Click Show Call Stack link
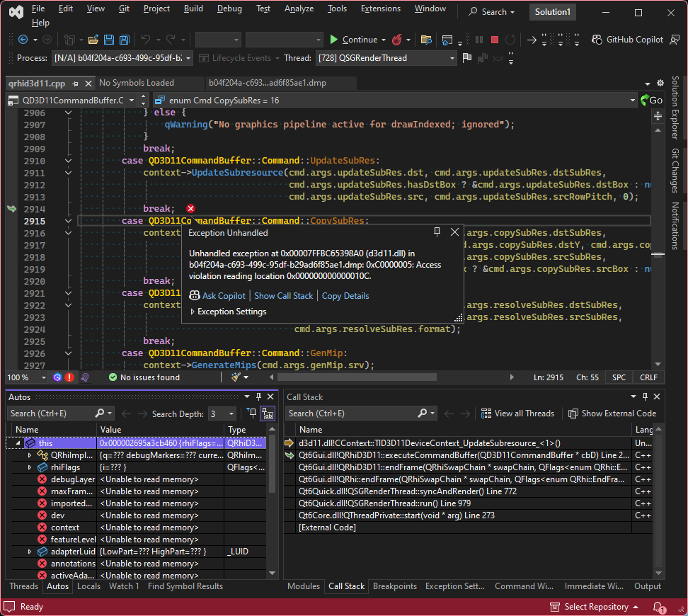Viewport: 688px width, 616px height. point(283,296)
